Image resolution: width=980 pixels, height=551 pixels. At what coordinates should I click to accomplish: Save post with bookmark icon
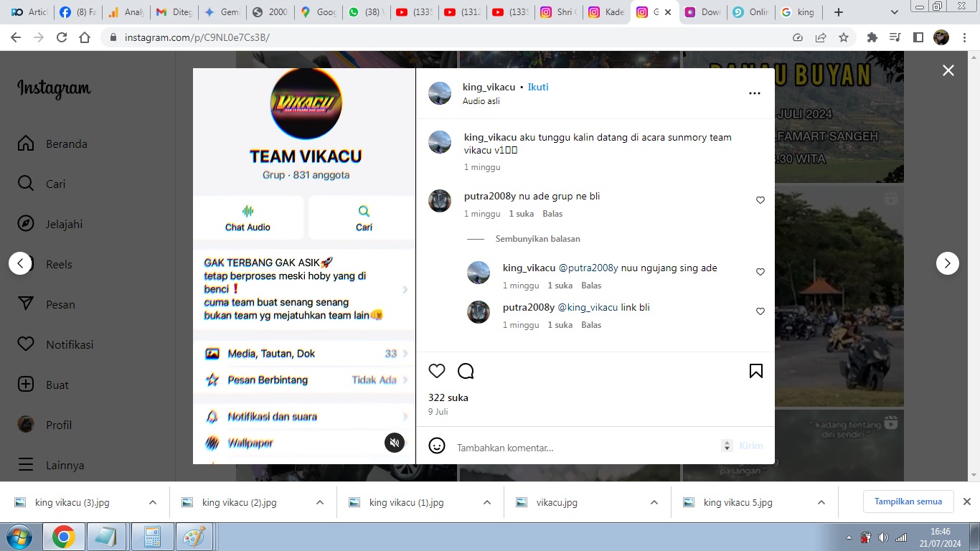(755, 371)
